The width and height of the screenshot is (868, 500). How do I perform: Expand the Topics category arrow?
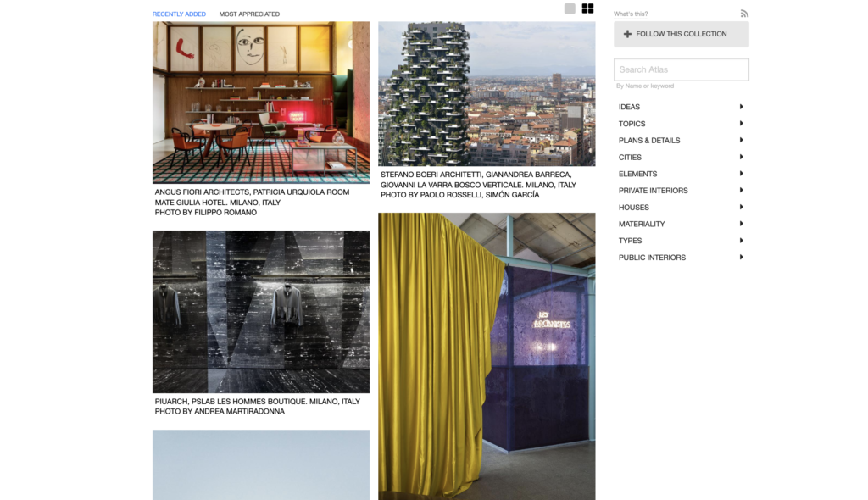click(x=741, y=124)
